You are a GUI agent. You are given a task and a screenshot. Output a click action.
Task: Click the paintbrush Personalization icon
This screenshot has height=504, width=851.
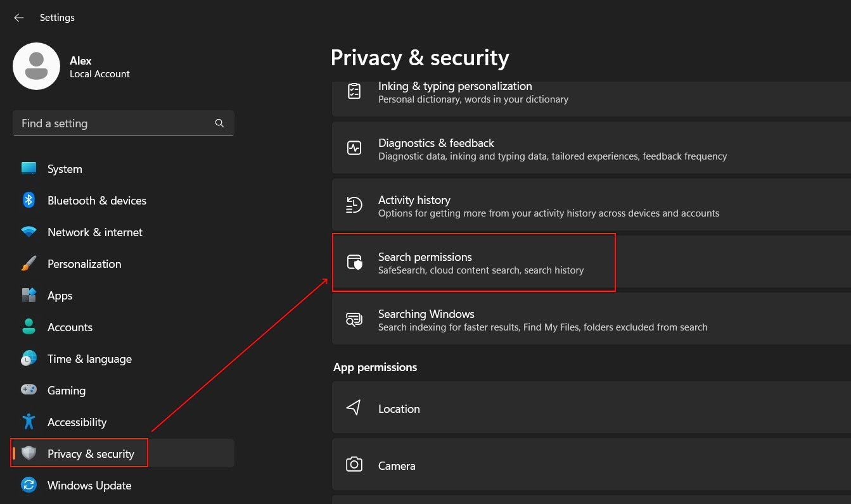29,264
